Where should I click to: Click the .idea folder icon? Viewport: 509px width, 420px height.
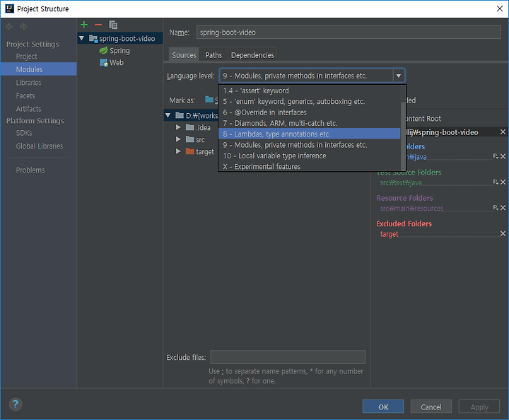pyautogui.click(x=190, y=127)
